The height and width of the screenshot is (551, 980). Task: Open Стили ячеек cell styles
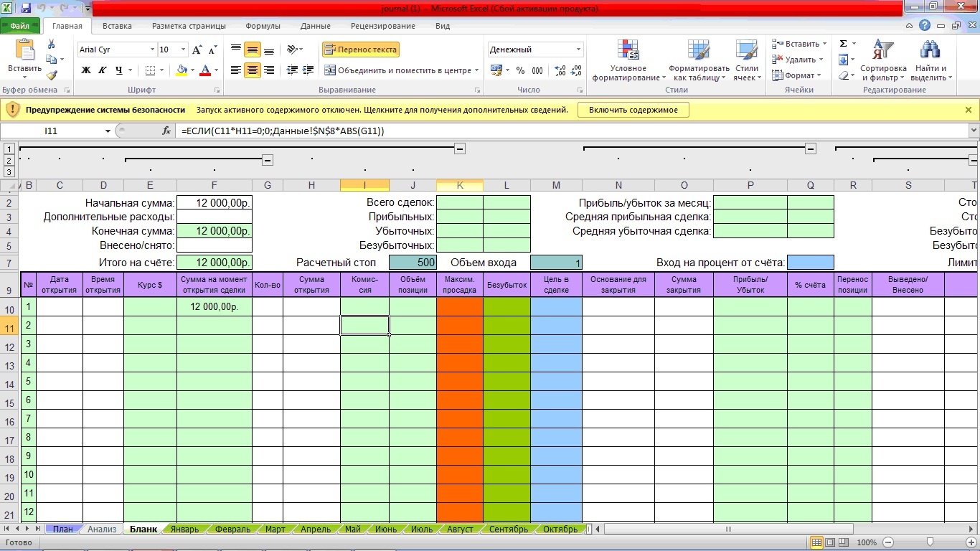747,60
